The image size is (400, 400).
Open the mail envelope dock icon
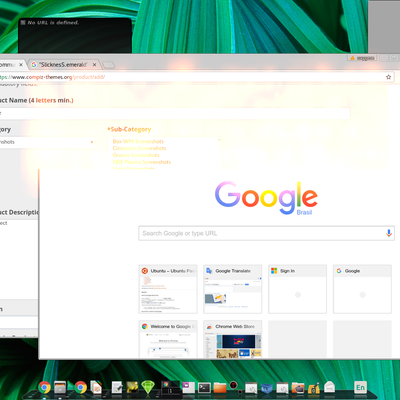pos(329,387)
